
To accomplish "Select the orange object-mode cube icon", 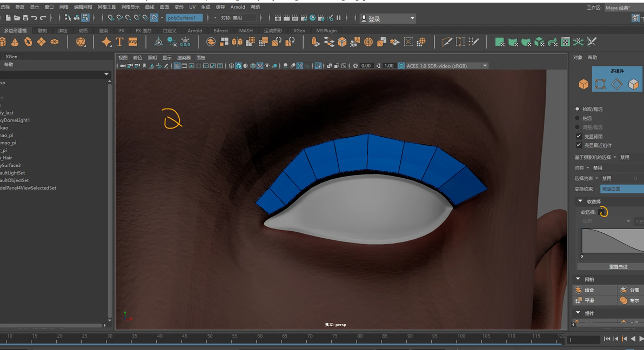I will click(x=583, y=84).
